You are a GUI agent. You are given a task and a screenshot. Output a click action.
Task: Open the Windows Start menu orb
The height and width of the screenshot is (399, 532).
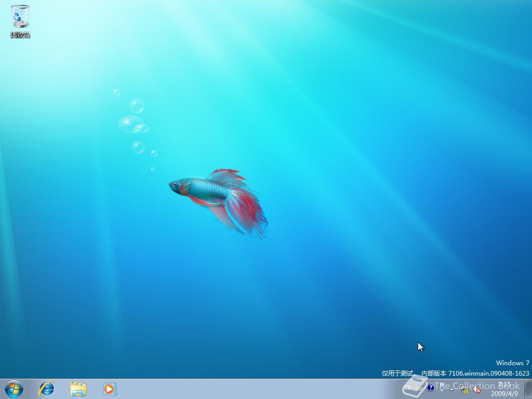coord(14,389)
